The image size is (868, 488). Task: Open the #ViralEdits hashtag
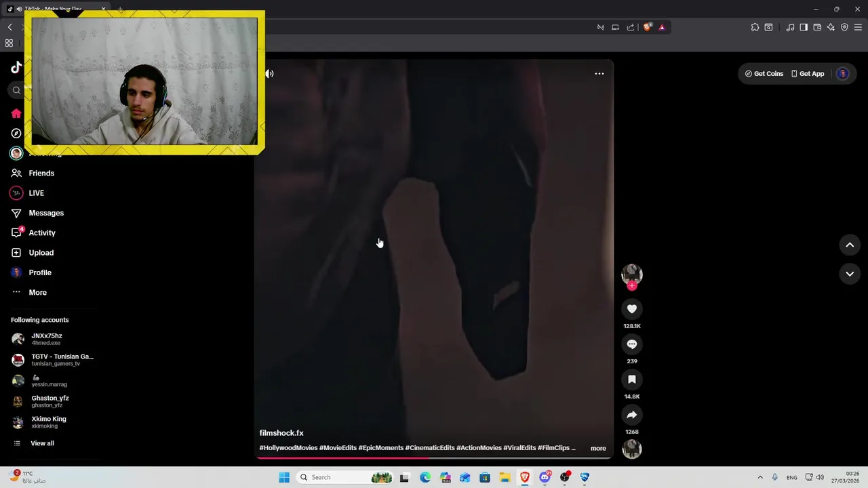[x=519, y=448]
